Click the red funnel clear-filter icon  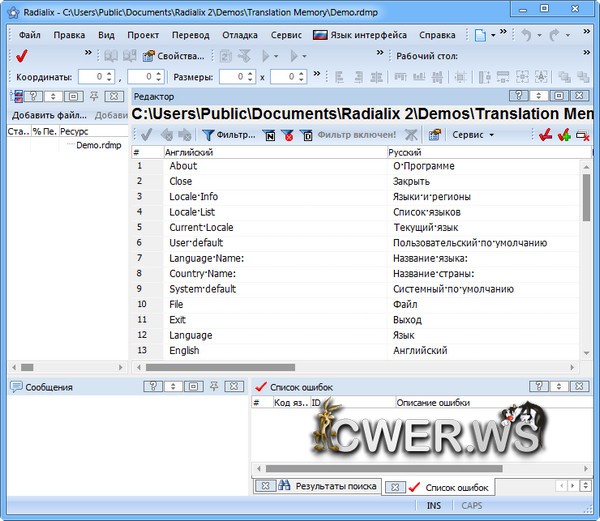(x=288, y=135)
